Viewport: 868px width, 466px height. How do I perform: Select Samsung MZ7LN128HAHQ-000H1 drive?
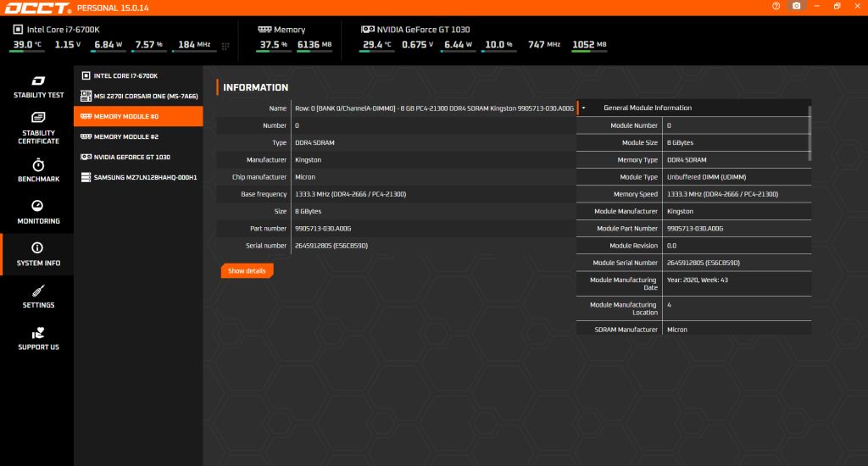coord(138,177)
